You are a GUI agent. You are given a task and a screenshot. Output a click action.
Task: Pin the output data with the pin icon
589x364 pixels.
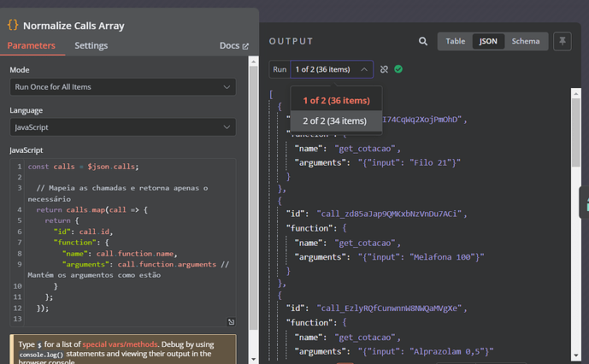[562, 41]
